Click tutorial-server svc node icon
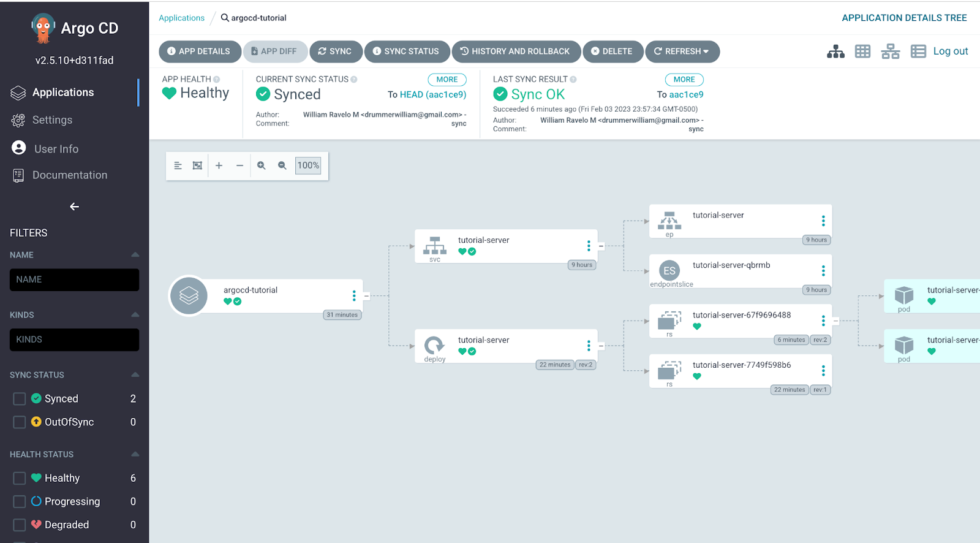Image resolution: width=980 pixels, height=543 pixels. (x=435, y=246)
